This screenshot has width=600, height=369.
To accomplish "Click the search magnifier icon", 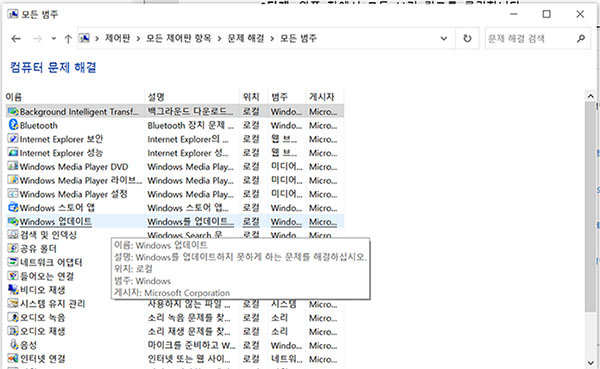I will 581,38.
